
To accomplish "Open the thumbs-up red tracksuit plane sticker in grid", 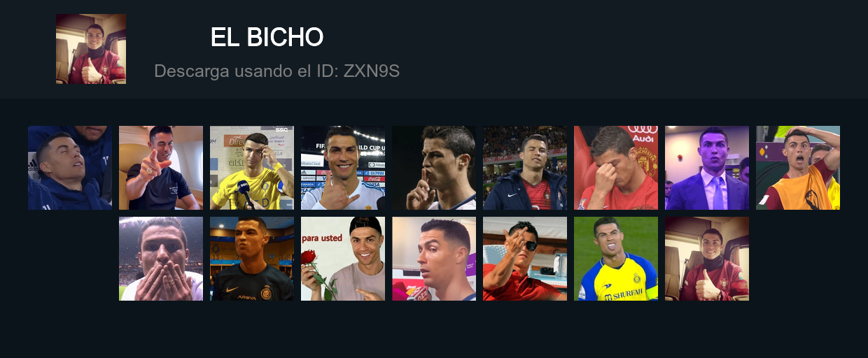I will point(707,259).
